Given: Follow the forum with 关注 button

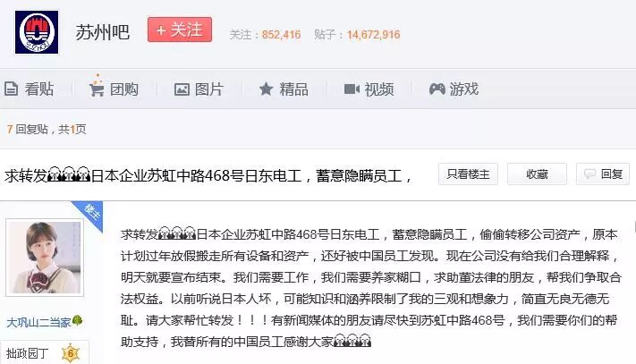Looking at the screenshot, I should pyautogui.click(x=180, y=30).
